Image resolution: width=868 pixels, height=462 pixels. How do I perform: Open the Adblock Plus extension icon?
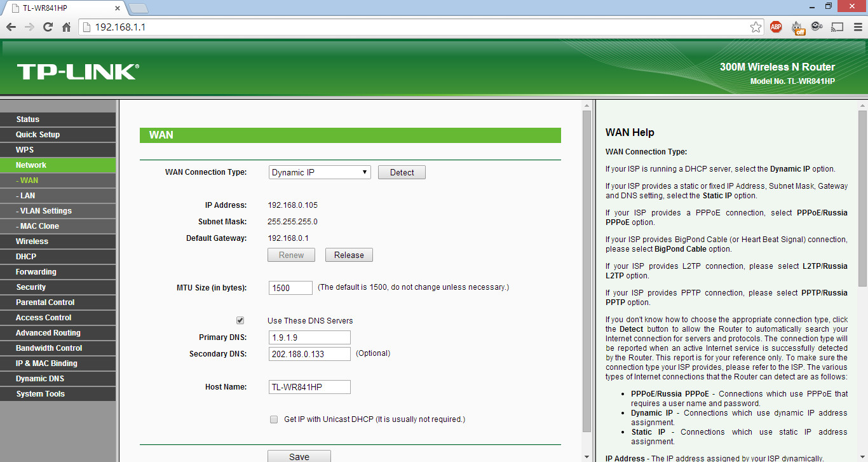pos(776,27)
